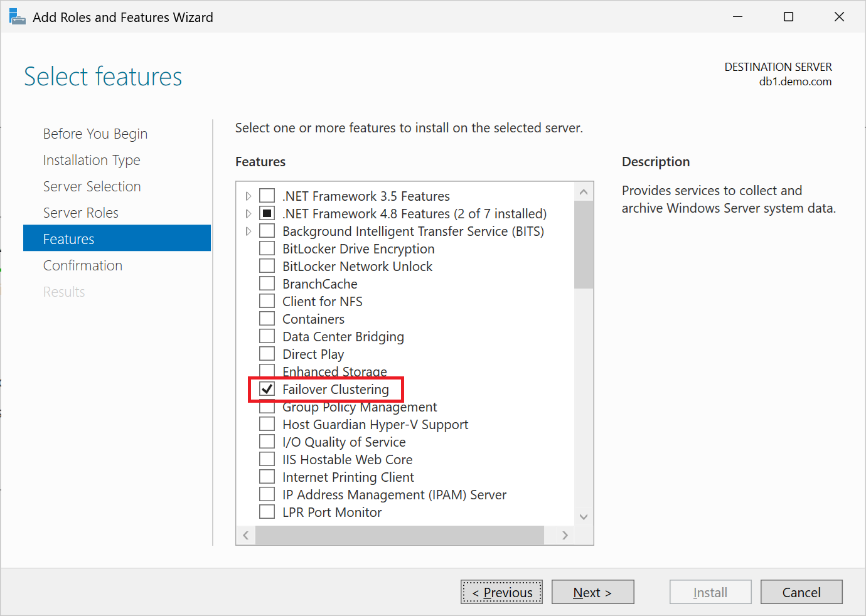This screenshot has width=866, height=616.
Task: Tick IIS Hostable Web Core checkbox
Action: (267, 459)
